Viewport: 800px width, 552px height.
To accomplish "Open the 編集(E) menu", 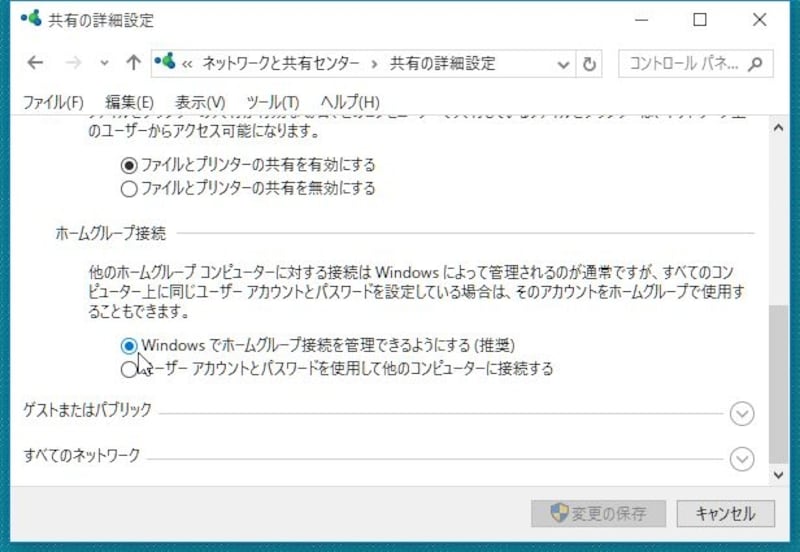I will [x=129, y=102].
